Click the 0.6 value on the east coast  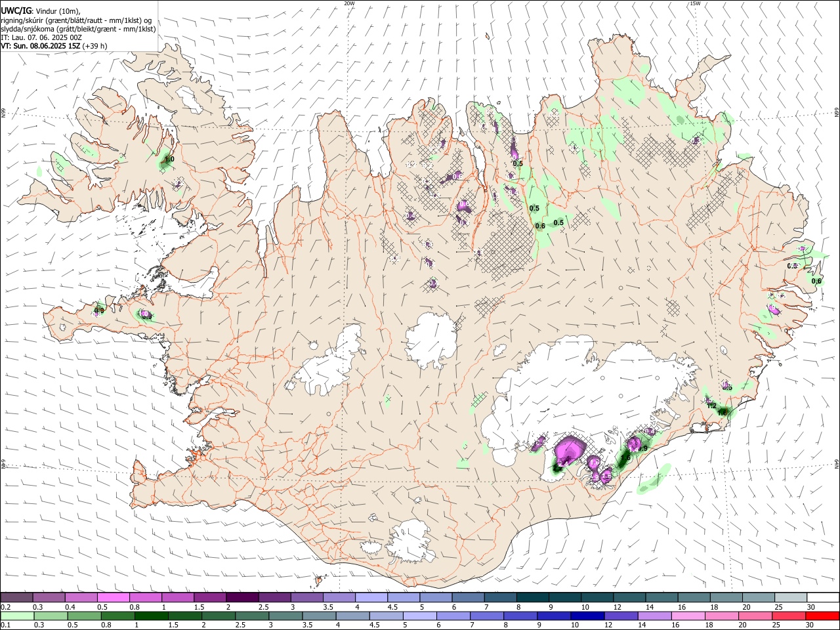[x=816, y=282]
